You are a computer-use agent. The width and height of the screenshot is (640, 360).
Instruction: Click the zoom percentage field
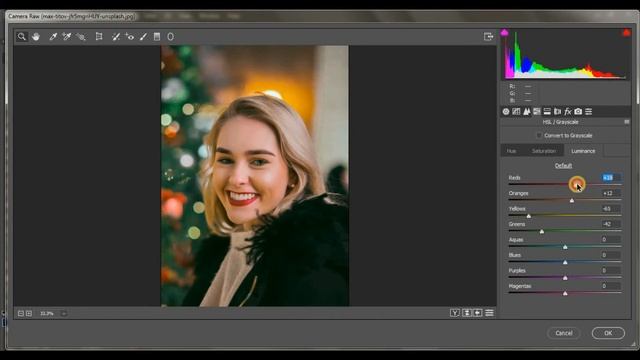pyautogui.click(x=48, y=313)
